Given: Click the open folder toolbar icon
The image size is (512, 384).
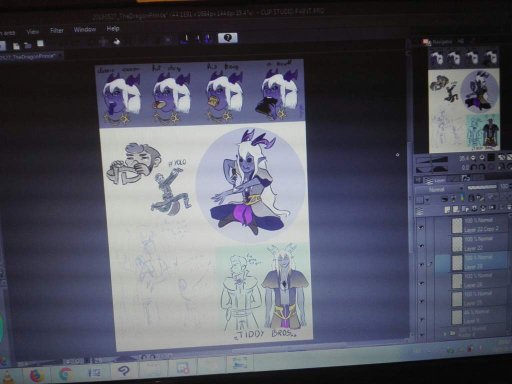Looking at the screenshot, I should (x=28, y=45).
